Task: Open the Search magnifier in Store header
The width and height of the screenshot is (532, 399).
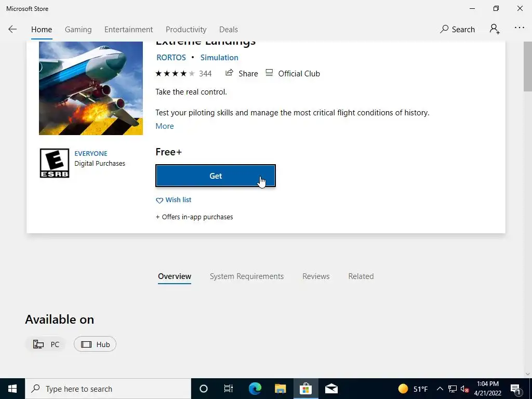Action: [x=444, y=29]
